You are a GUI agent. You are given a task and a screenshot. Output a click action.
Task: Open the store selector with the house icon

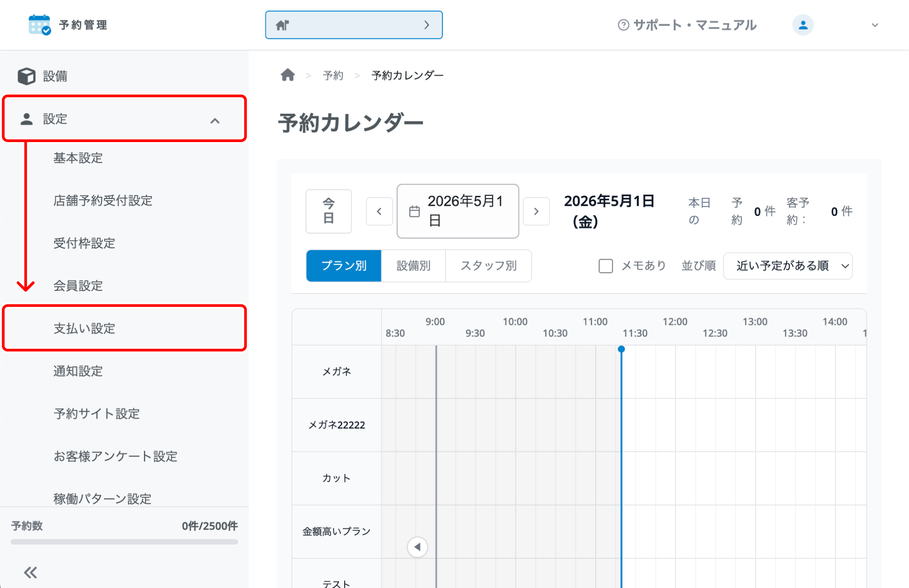[x=354, y=25]
